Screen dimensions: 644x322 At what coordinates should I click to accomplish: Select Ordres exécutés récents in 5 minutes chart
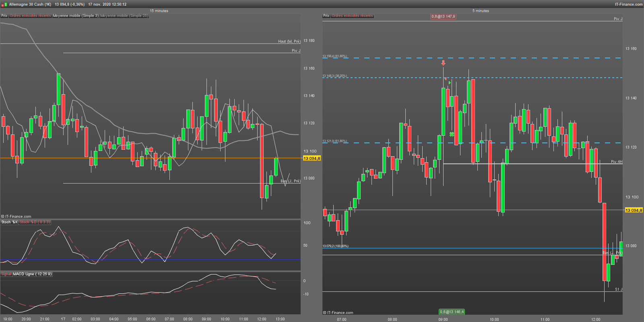pyautogui.click(x=352, y=16)
